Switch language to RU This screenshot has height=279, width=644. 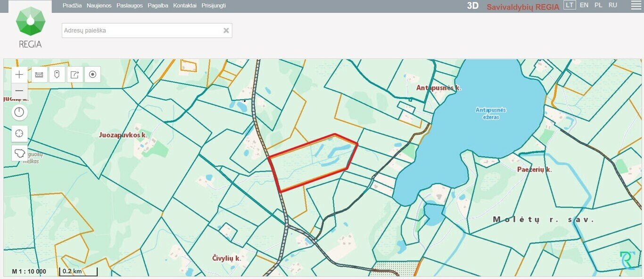tap(613, 5)
